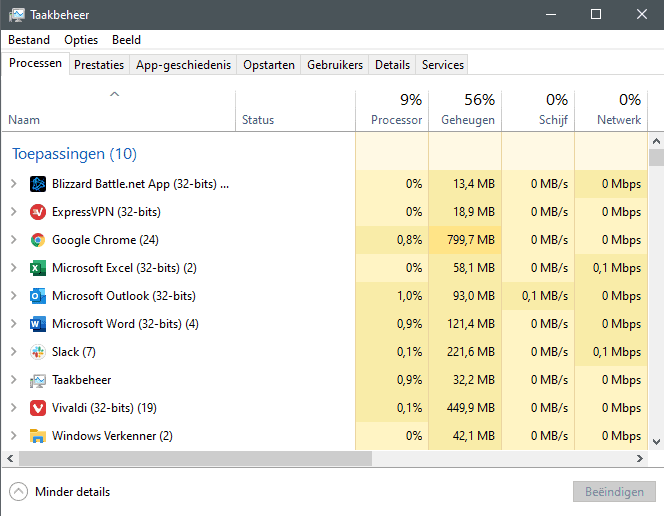Viewport: 664px width, 516px height.
Task: Click the horizontal scrollbar left arrow
Action: [x=10, y=458]
